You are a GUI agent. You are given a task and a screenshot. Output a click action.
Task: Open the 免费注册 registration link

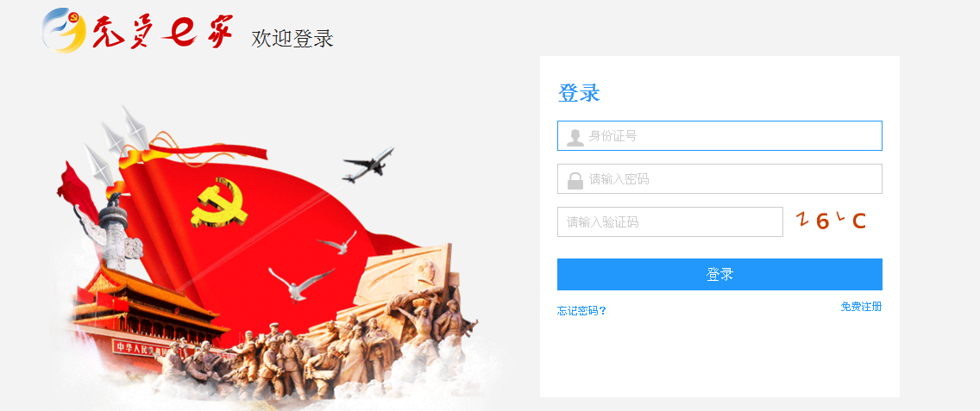[861, 306]
